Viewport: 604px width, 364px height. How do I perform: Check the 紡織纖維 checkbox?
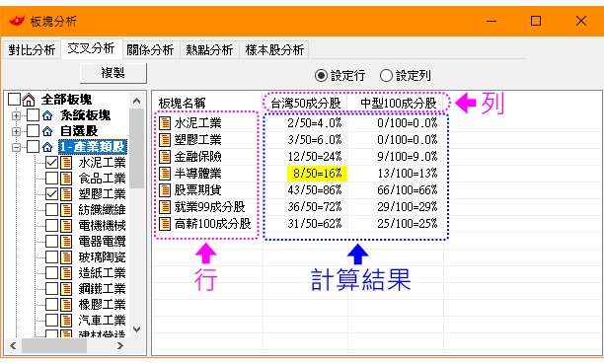tap(51, 210)
